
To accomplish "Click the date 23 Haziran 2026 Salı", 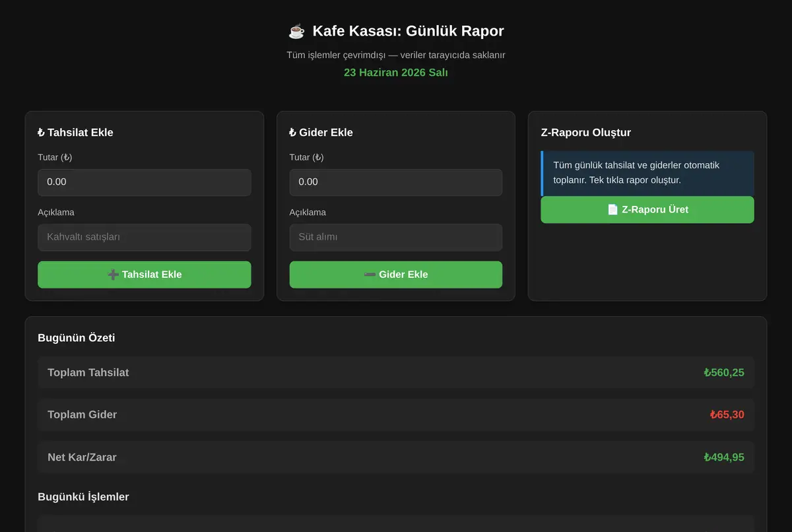I will [396, 73].
